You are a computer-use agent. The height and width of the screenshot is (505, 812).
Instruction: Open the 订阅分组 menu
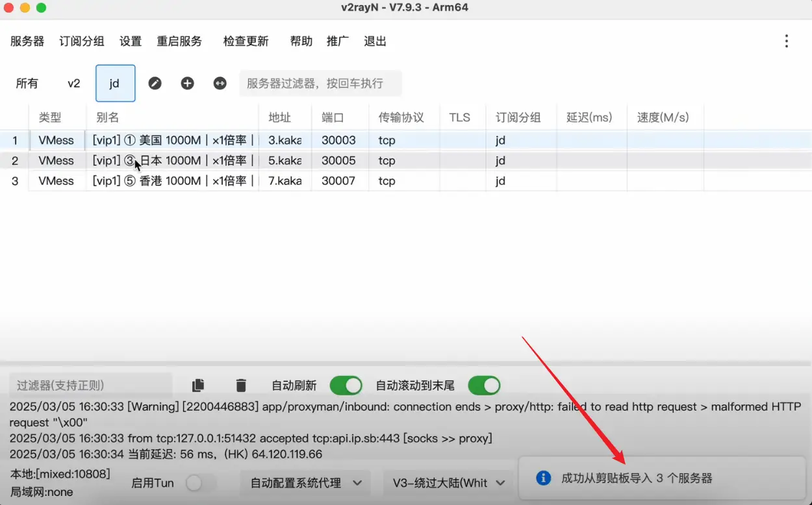(x=82, y=42)
